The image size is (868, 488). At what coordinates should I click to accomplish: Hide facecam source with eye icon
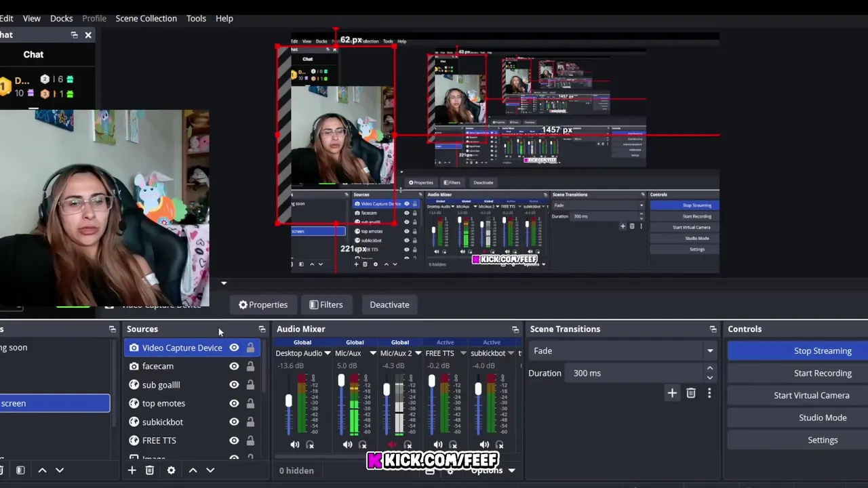(x=234, y=366)
